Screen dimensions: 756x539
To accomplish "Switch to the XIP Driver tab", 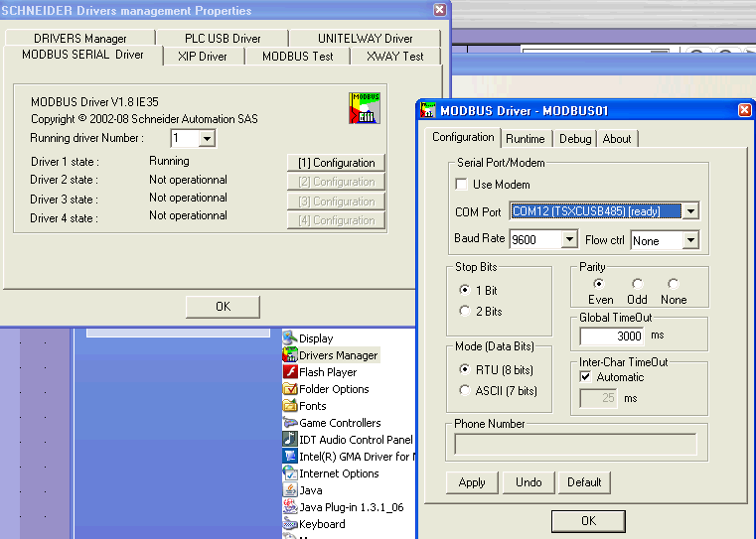I will click(x=203, y=57).
